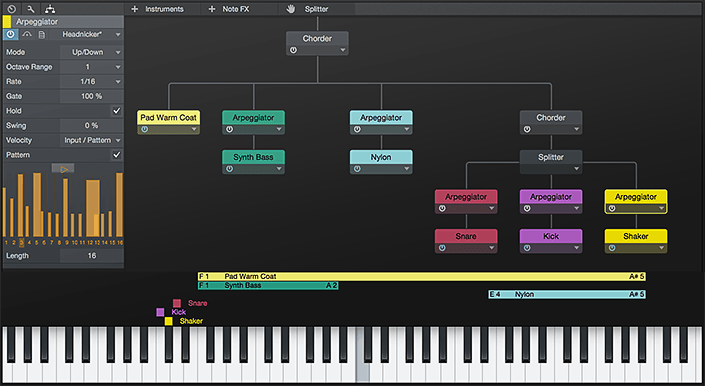Image resolution: width=705 pixels, height=386 pixels.
Task: Click the compare icon next to the power button
Action: pyautogui.click(x=27, y=35)
